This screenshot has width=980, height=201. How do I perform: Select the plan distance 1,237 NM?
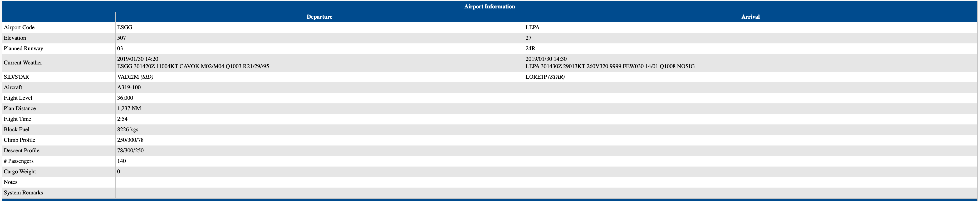point(129,108)
